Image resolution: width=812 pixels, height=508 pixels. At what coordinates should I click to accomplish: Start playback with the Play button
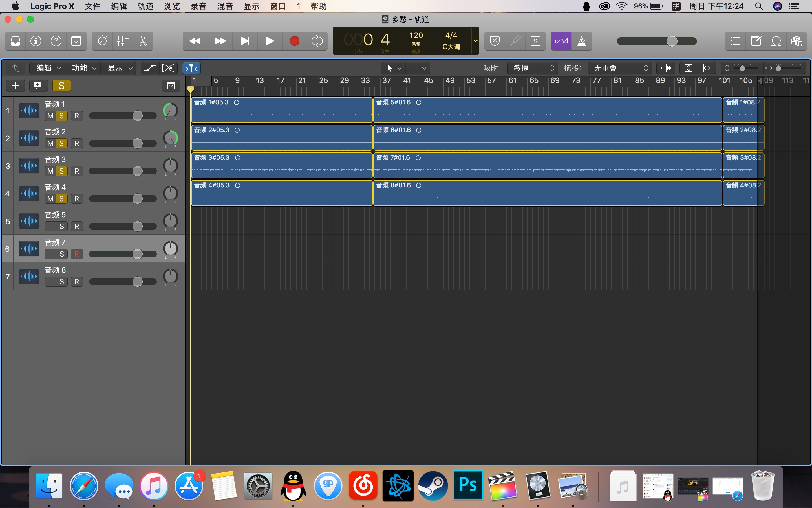pyautogui.click(x=270, y=41)
